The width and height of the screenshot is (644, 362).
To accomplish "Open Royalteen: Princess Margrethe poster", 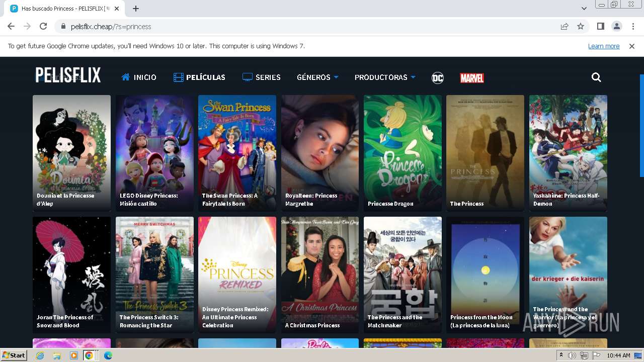I will tap(320, 153).
